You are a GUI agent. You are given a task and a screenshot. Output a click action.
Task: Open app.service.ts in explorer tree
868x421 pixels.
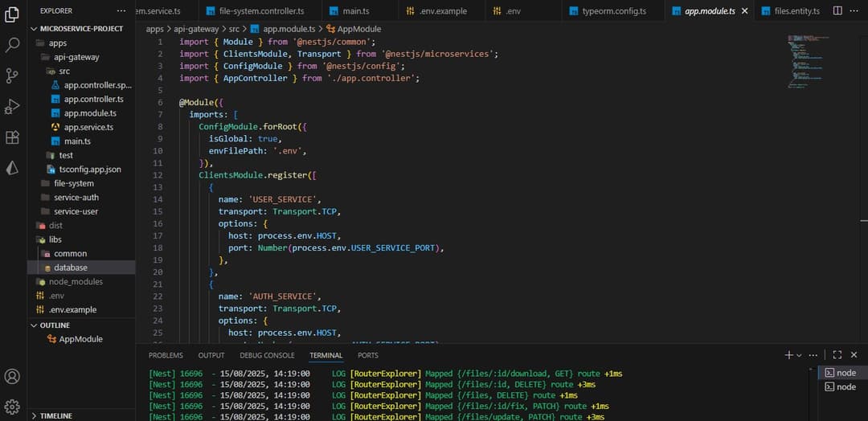[81, 127]
